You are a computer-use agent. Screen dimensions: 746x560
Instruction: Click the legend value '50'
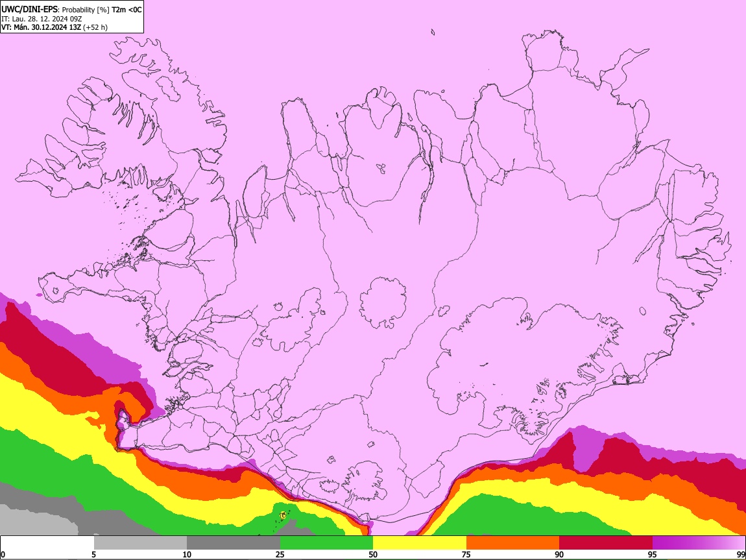tap(373, 554)
